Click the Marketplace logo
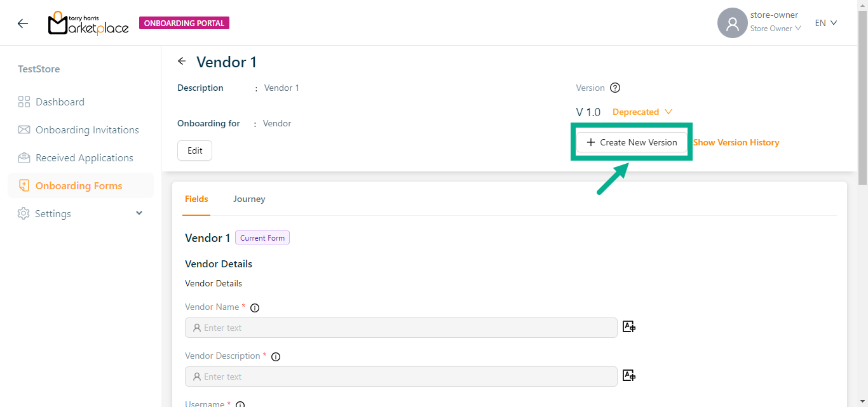Screen dimensions: 868x407 tap(88, 23)
